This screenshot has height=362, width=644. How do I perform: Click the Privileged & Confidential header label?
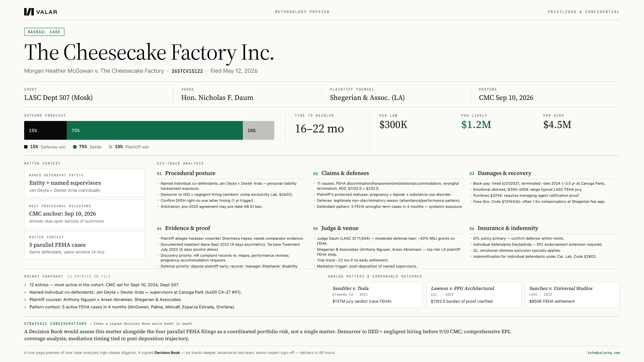(584, 12)
